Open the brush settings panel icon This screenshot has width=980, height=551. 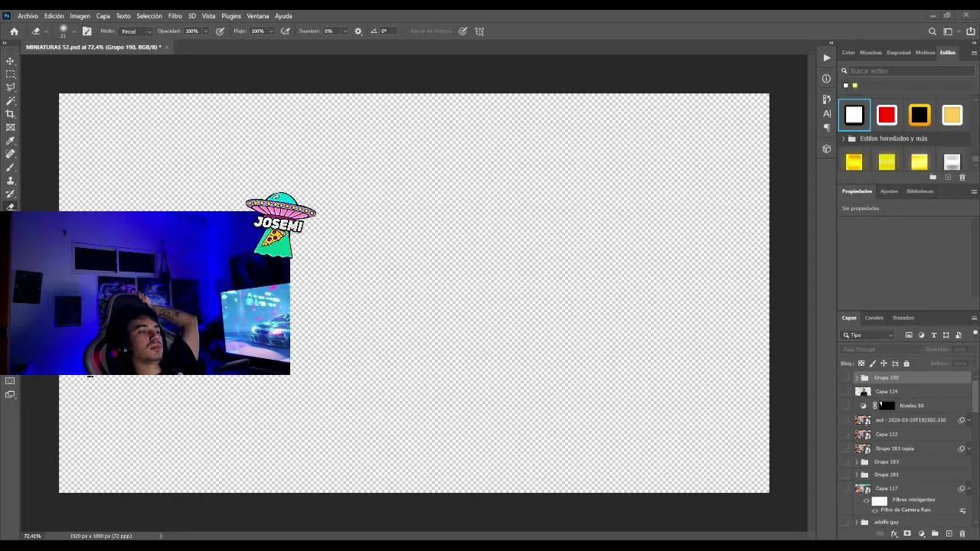[x=87, y=31]
